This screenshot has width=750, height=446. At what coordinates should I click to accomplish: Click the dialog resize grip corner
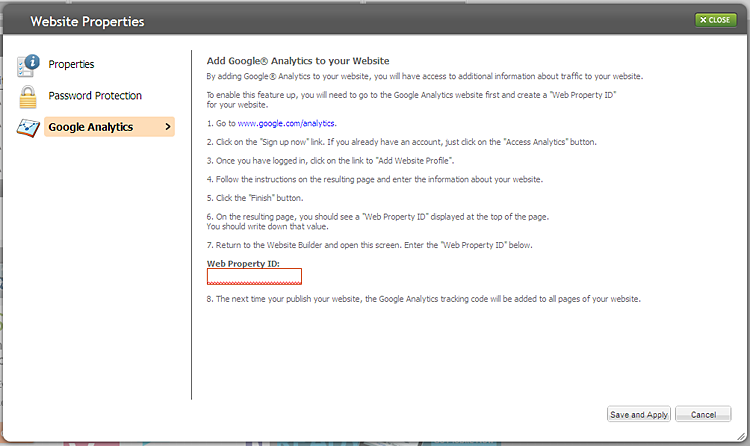tap(741, 436)
